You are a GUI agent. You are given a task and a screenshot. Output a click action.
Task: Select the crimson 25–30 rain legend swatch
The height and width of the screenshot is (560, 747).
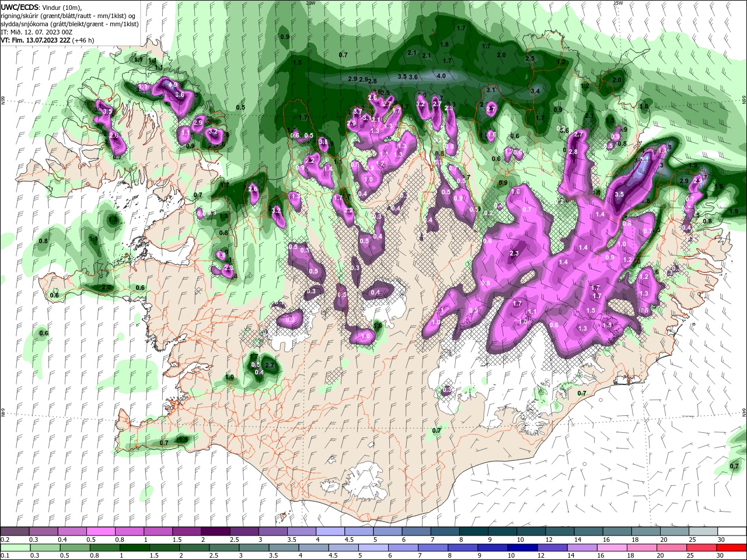[x=703, y=548]
